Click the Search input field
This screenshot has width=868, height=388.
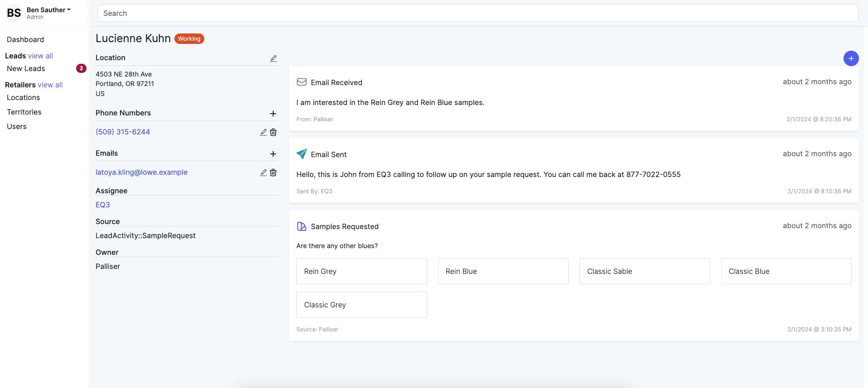click(x=477, y=14)
